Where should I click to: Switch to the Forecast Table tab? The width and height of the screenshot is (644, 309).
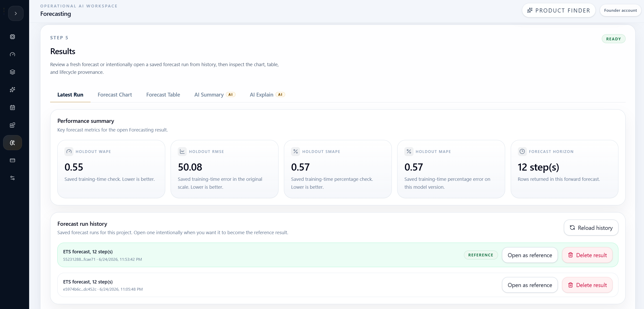click(x=163, y=95)
